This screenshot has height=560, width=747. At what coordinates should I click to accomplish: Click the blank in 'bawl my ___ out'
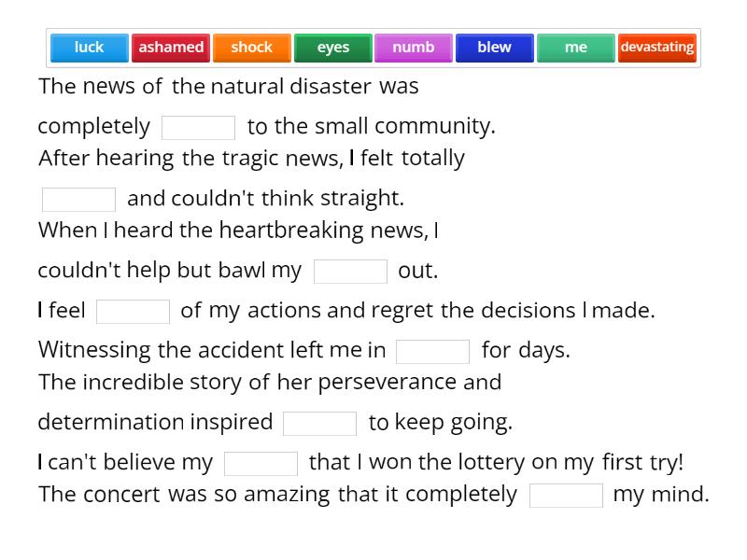350,270
